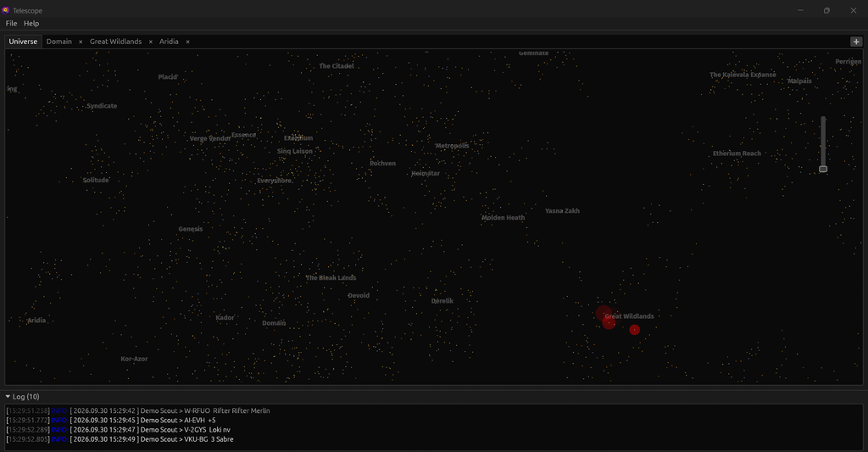Image resolution: width=868 pixels, height=452 pixels.
Task: Click the AI-EVH +5 log entry
Action: pos(111,421)
